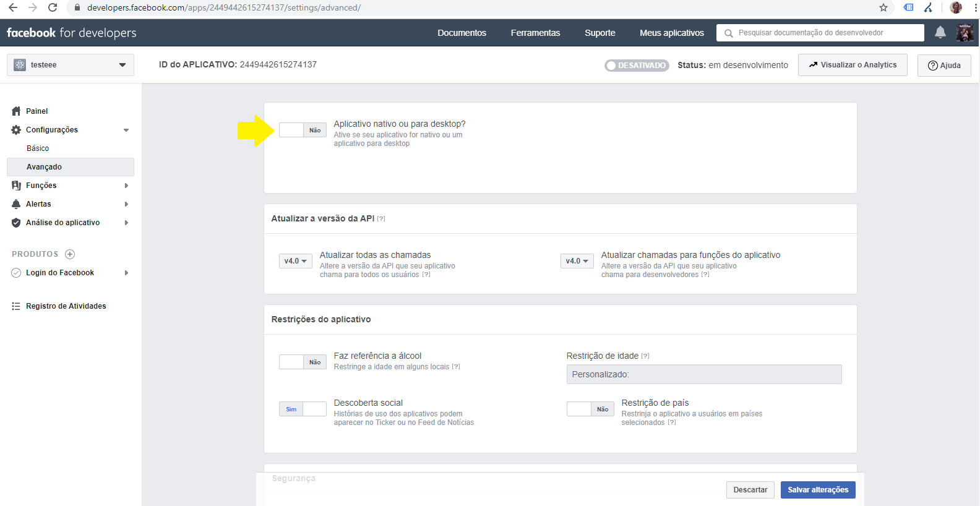Click the ID do APLICATIVO number

tap(278, 64)
